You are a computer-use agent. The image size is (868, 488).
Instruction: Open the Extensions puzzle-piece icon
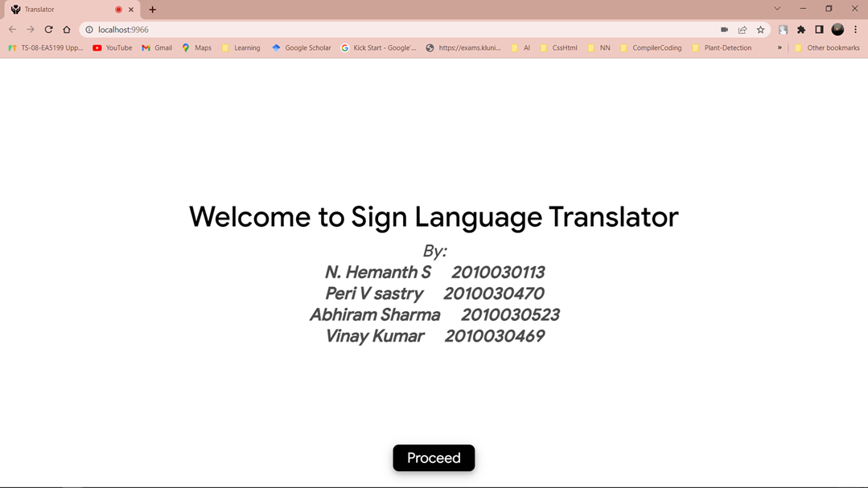[x=800, y=29]
